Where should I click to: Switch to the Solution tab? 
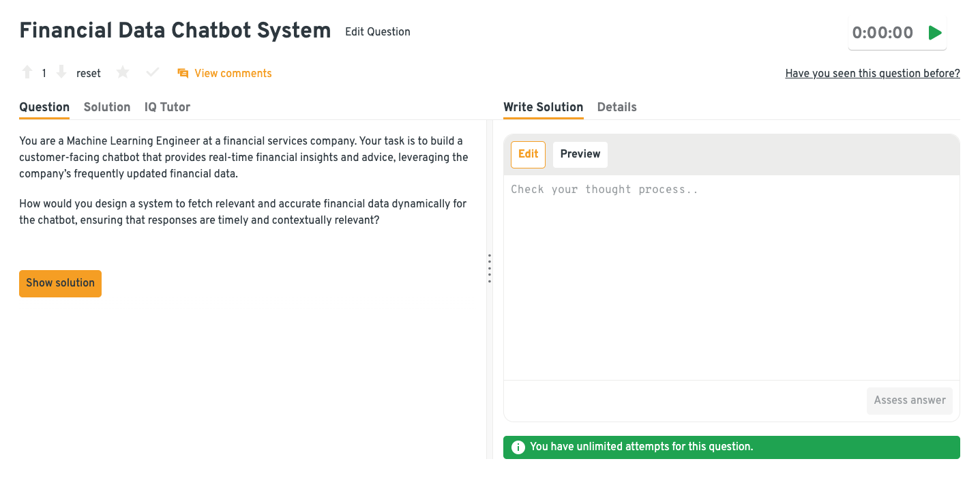point(107,107)
